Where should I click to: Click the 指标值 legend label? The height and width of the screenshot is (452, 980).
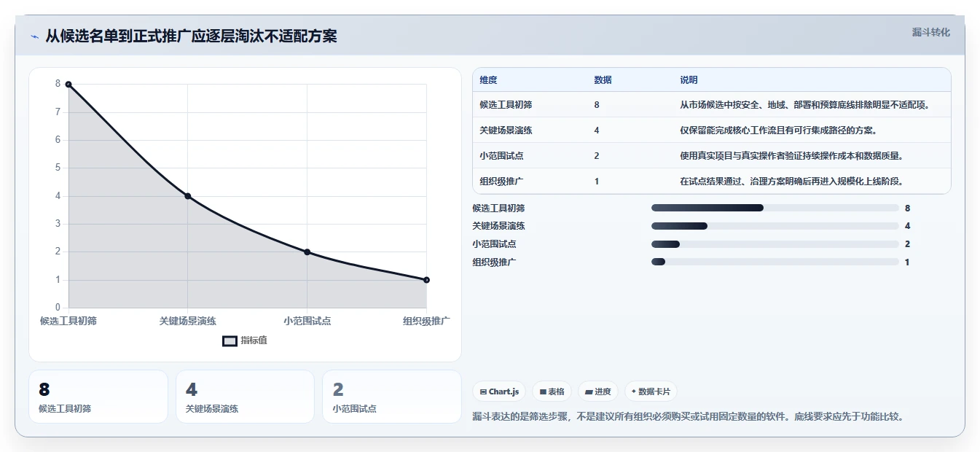click(x=254, y=340)
